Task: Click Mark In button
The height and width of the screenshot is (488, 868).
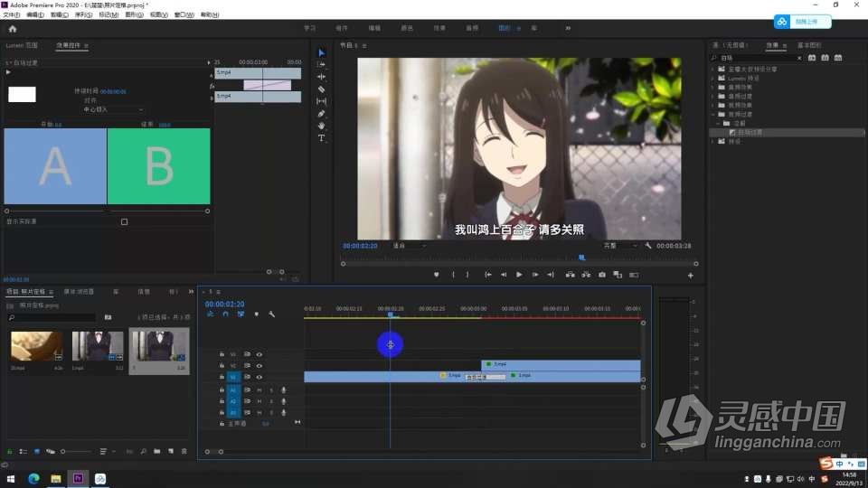Action: pos(453,275)
